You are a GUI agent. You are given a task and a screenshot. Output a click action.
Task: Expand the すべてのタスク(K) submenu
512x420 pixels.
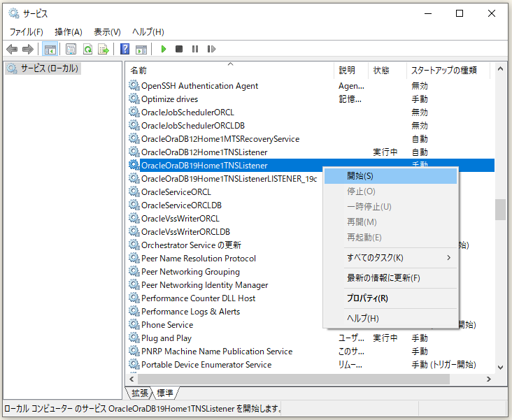[390, 258]
